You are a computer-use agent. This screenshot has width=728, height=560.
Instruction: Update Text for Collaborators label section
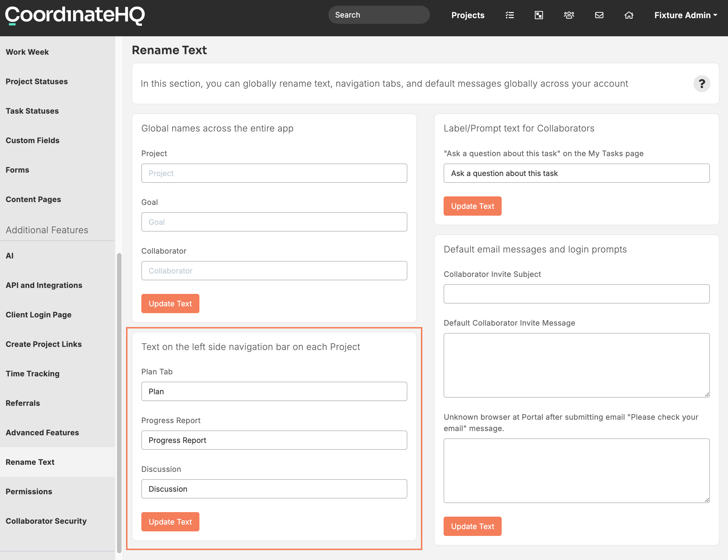[x=472, y=206]
